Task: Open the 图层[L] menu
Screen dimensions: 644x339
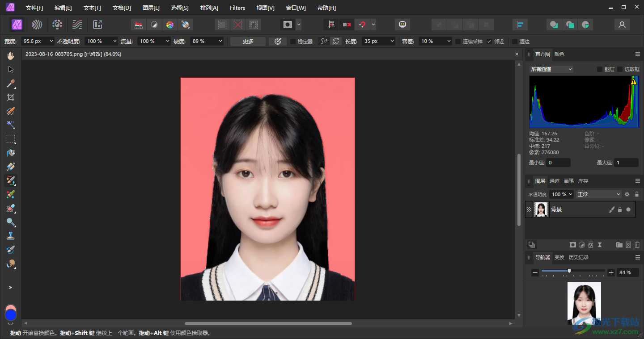Action: pyautogui.click(x=151, y=8)
